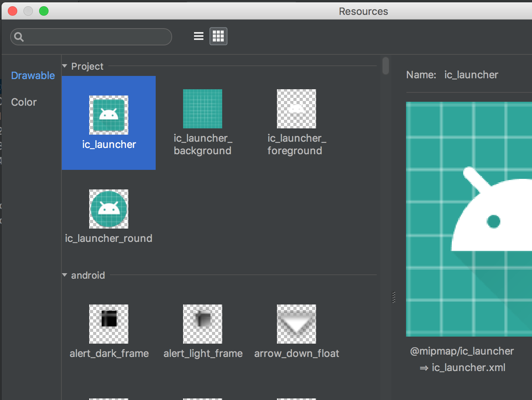532x400 pixels.
Task: Close the Resources window
Action: coord(13,11)
